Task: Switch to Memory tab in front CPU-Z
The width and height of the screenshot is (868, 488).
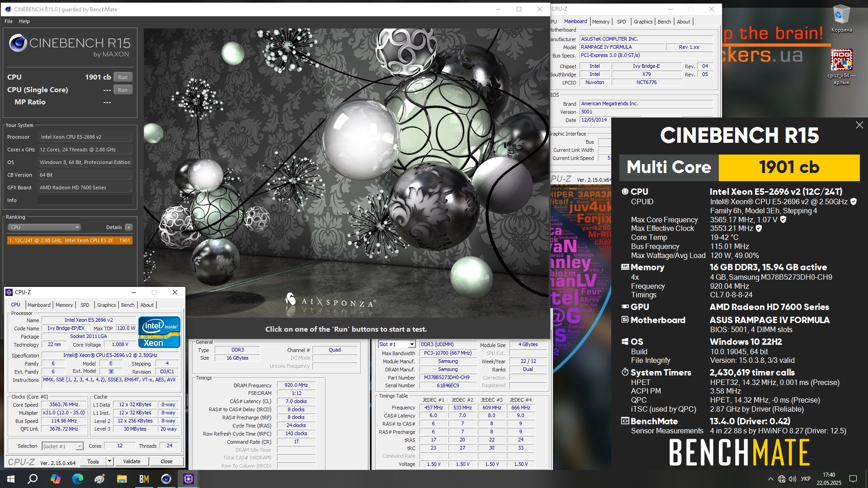Action: coord(64,305)
